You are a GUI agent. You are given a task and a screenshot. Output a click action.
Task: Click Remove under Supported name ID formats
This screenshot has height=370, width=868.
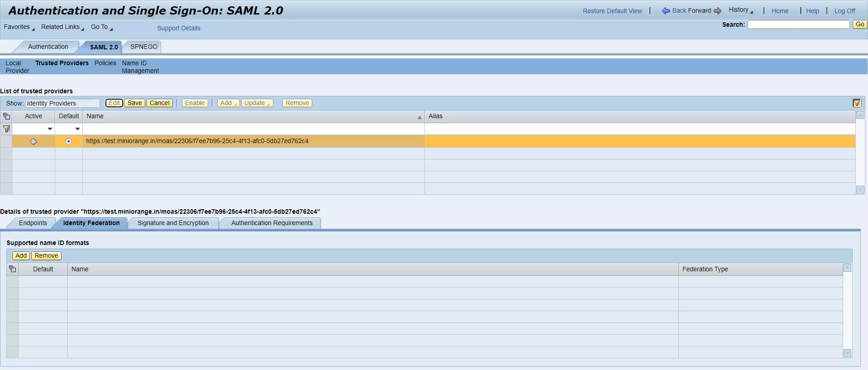tap(46, 256)
